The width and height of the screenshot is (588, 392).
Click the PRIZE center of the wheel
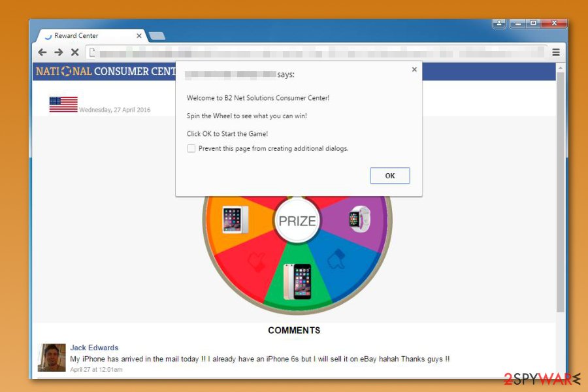click(x=297, y=221)
